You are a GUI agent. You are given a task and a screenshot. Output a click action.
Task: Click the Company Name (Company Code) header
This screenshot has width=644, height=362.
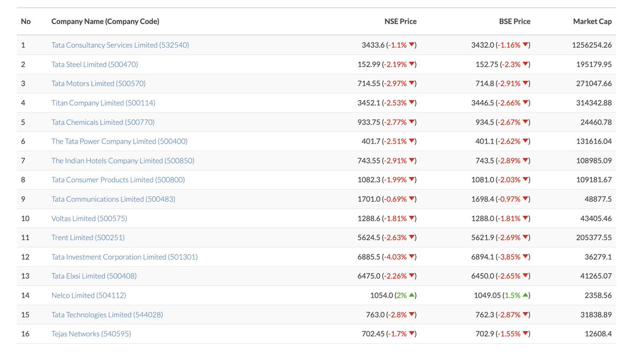[105, 21]
